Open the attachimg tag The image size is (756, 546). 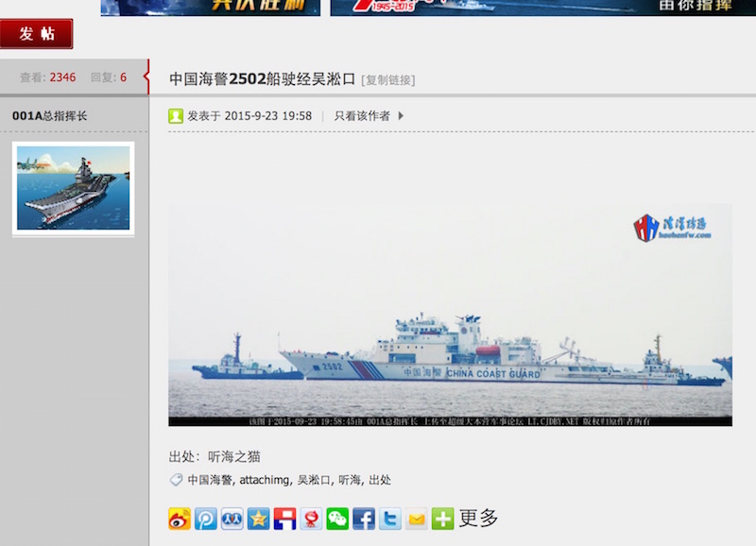[265, 480]
